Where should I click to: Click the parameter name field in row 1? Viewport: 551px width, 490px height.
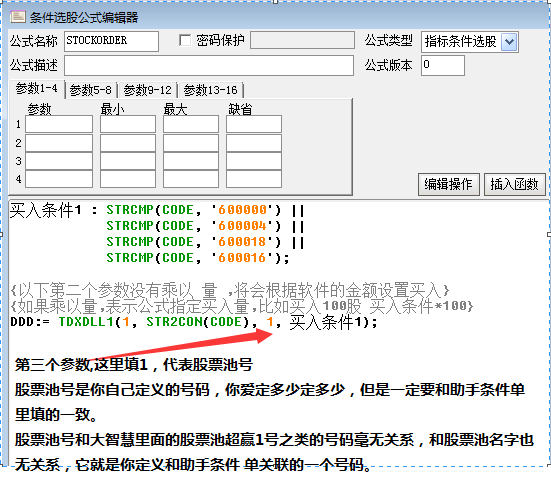point(59,124)
